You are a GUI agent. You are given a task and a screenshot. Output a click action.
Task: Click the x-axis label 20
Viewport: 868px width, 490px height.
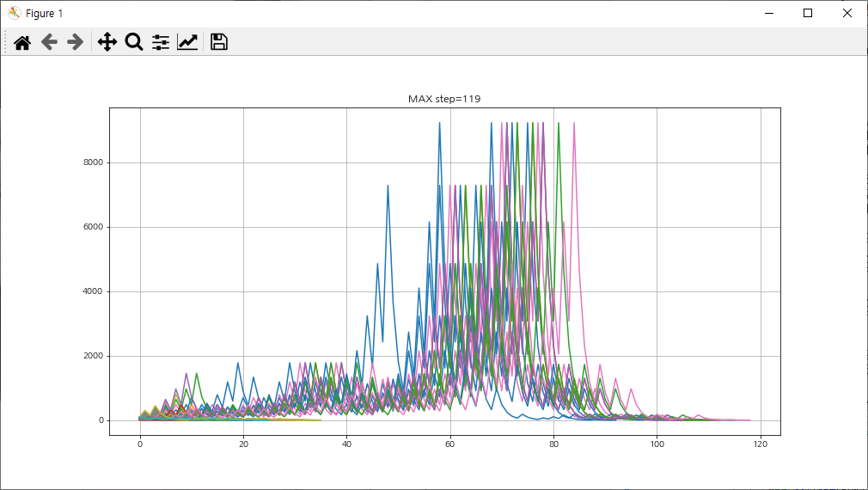pyautogui.click(x=243, y=444)
